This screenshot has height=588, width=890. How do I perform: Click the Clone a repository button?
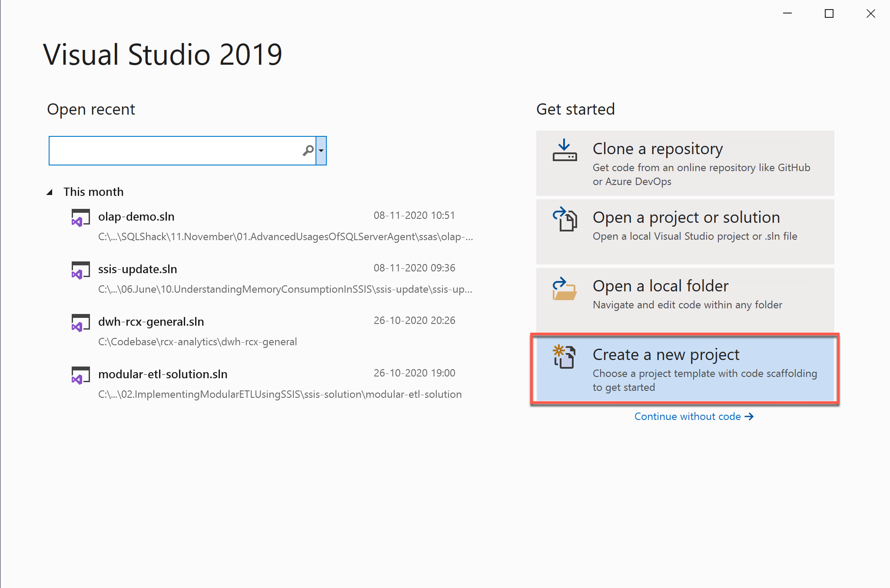[x=685, y=163]
